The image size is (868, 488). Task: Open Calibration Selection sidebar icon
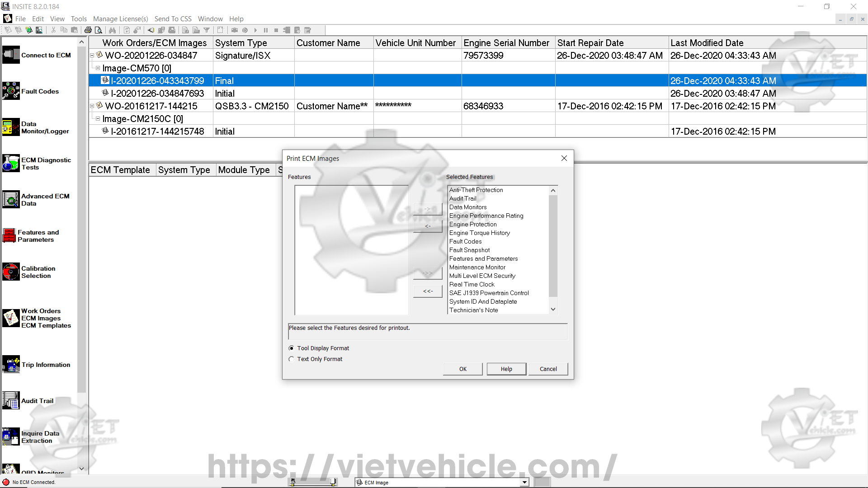coord(11,272)
